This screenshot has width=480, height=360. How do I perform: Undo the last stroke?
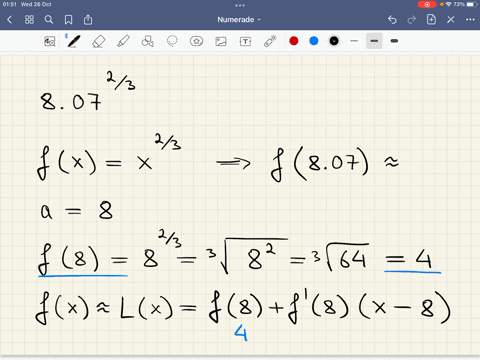392,20
